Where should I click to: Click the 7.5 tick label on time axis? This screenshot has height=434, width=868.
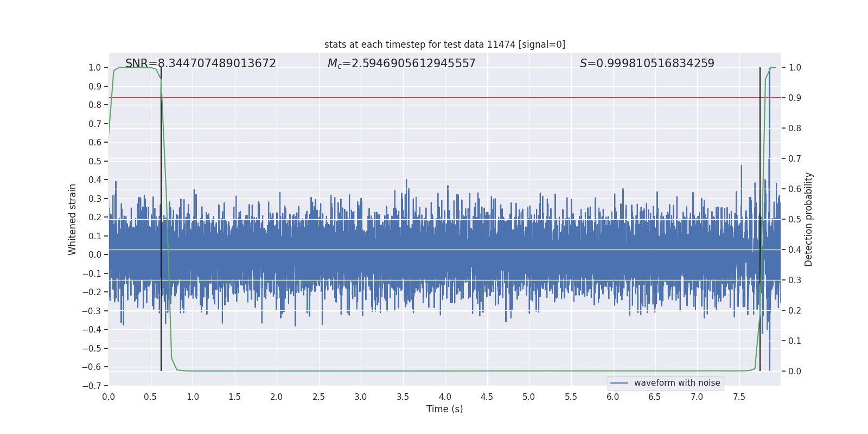point(739,397)
